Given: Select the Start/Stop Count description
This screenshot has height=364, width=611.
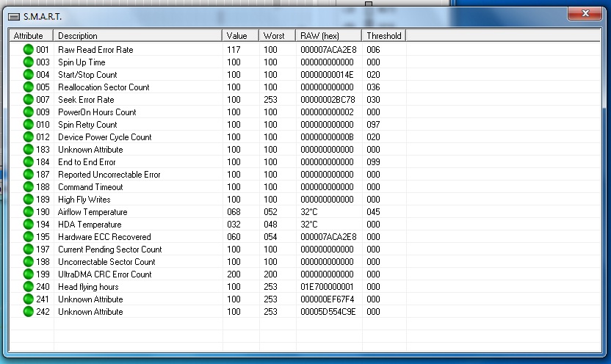Looking at the screenshot, I should 87,75.
